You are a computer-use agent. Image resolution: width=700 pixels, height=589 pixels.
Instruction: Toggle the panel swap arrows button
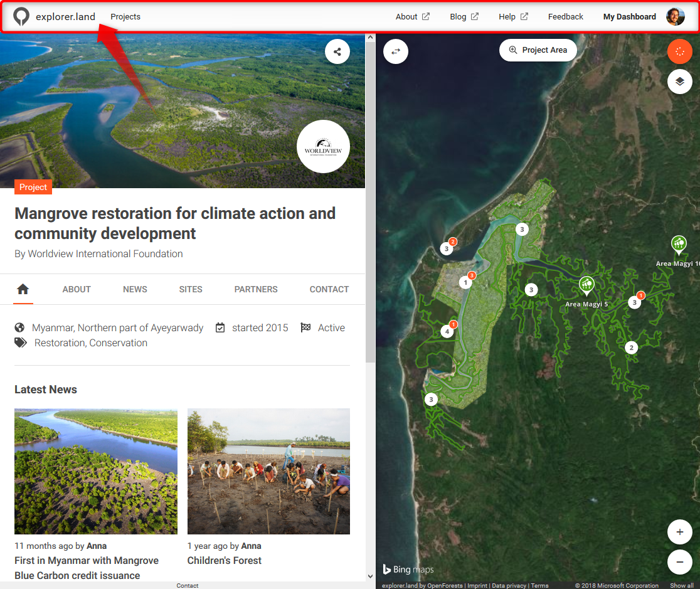coord(396,51)
